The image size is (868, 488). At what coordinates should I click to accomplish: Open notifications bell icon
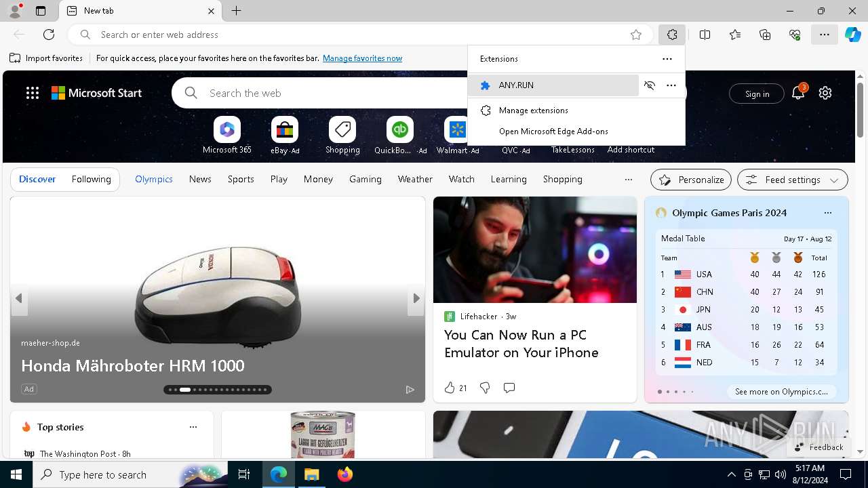(x=798, y=94)
